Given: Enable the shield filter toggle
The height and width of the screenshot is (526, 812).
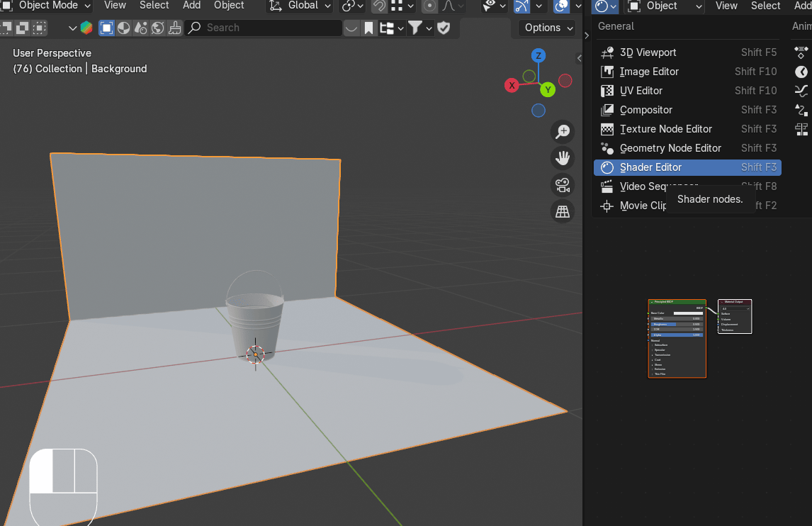Looking at the screenshot, I should coord(444,28).
